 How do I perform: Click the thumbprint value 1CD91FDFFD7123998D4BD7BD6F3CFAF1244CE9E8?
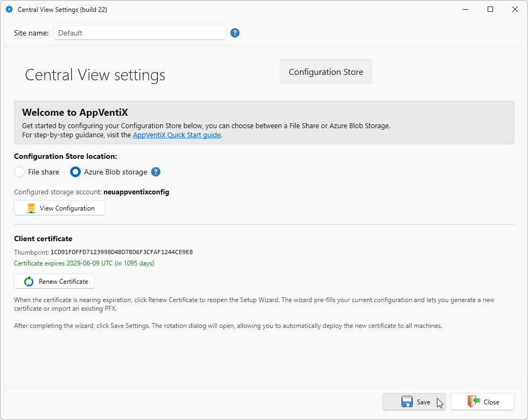[122, 252]
